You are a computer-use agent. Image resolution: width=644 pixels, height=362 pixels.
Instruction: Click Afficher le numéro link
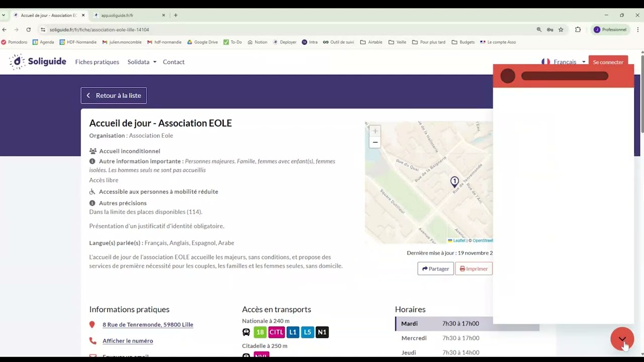coord(128,341)
